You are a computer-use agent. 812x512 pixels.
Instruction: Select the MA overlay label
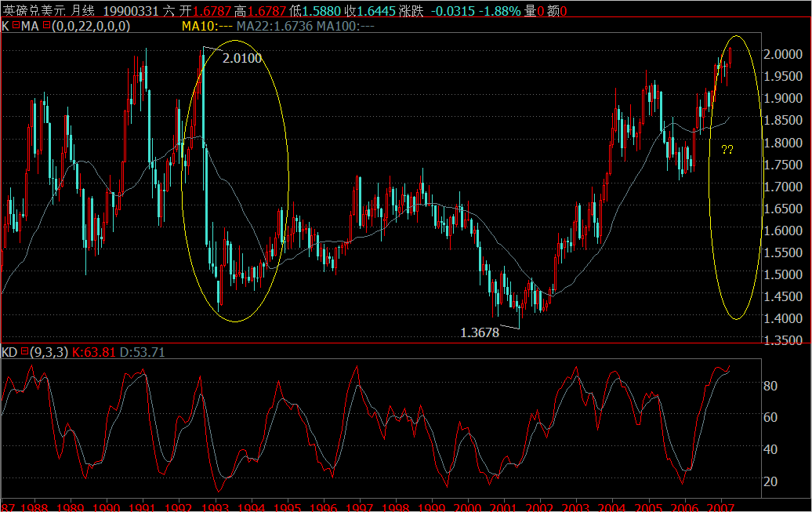[x=28, y=26]
